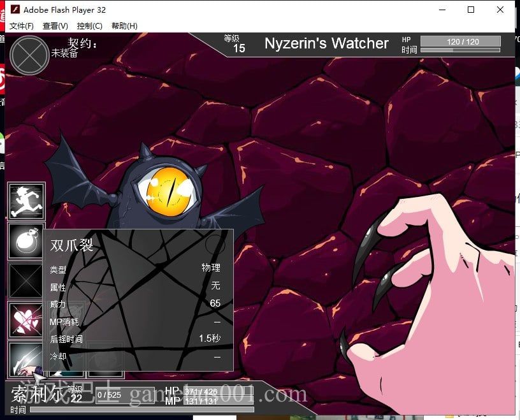Click the player HP bar 371 / 426
This screenshot has height=420, width=520.
point(219,391)
